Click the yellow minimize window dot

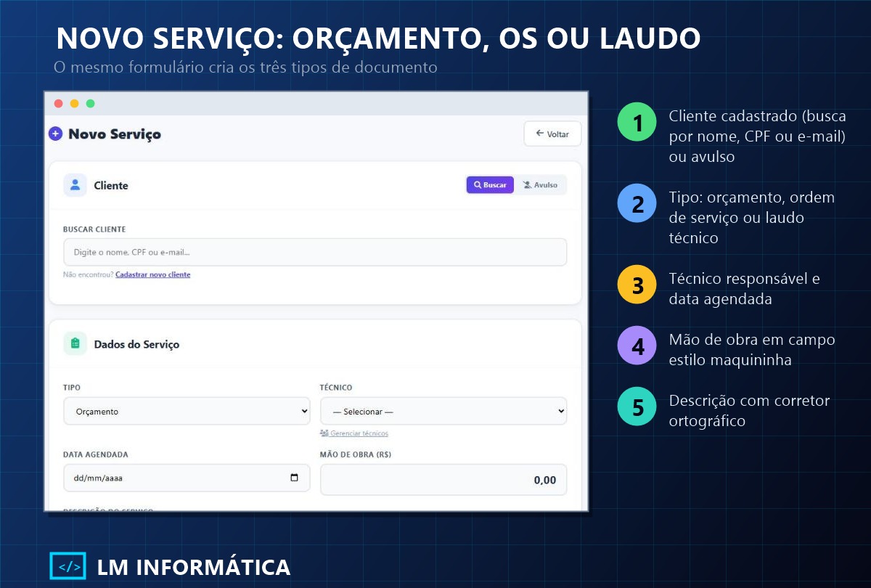[x=75, y=104]
